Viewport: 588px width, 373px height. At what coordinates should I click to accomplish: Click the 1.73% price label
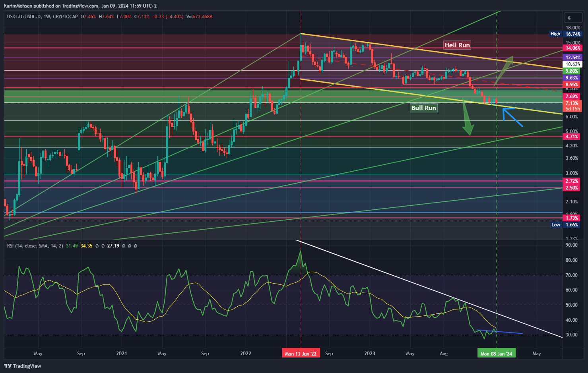pos(572,218)
